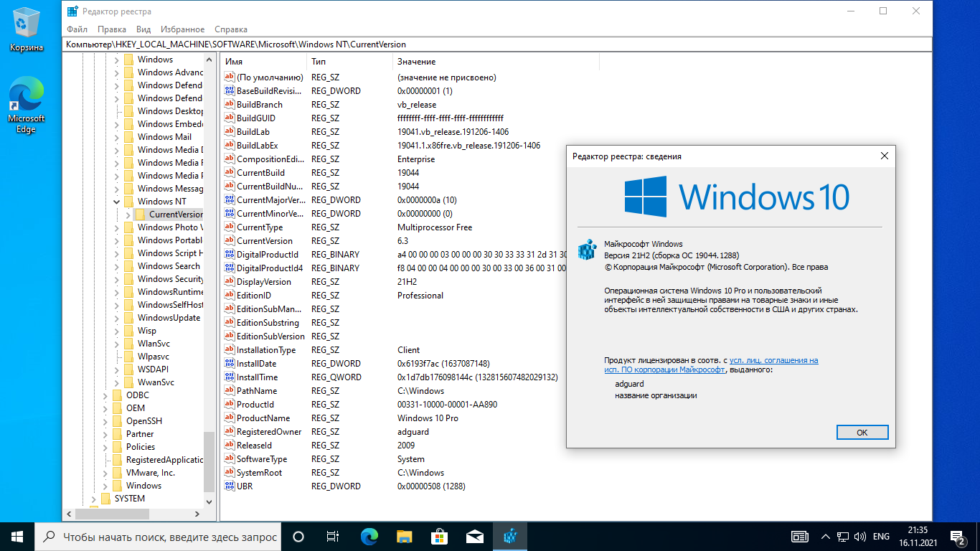The image size is (980, 551).
Task: Select the ProductName registry value
Action: (x=263, y=418)
